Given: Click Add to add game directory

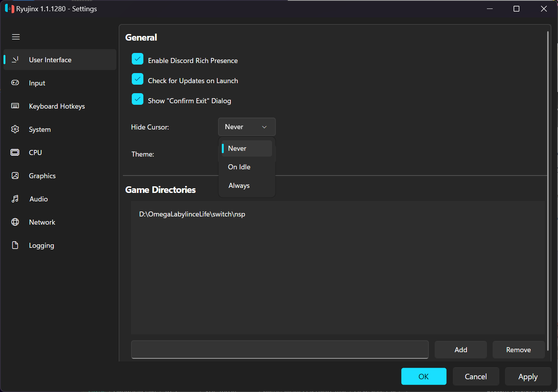Looking at the screenshot, I should click(x=461, y=349).
